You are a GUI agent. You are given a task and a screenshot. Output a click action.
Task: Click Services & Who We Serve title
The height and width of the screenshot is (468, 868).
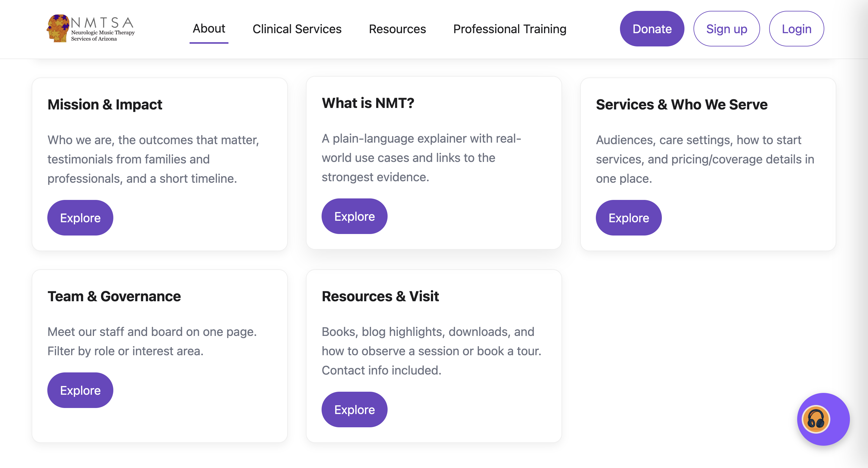pos(681,105)
